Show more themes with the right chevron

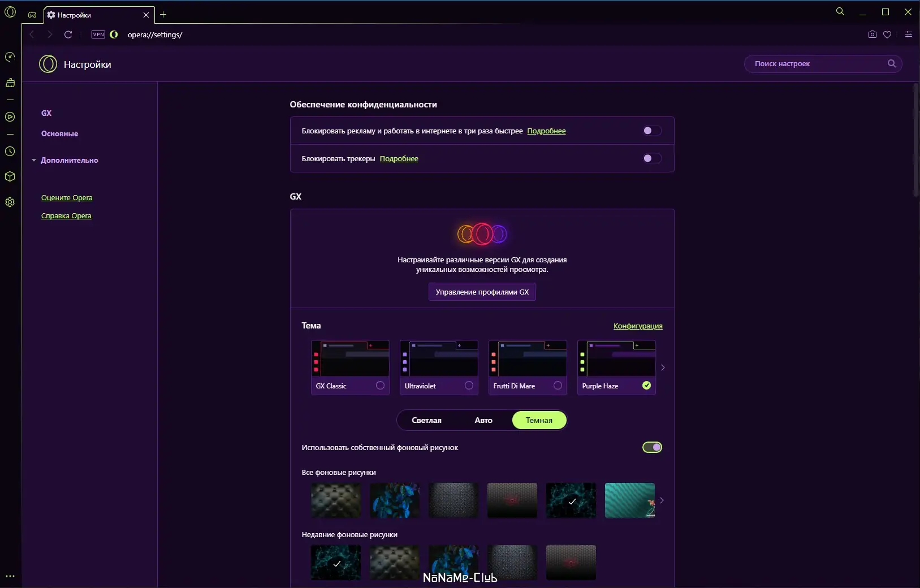pyautogui.click(x=663, y=367)
